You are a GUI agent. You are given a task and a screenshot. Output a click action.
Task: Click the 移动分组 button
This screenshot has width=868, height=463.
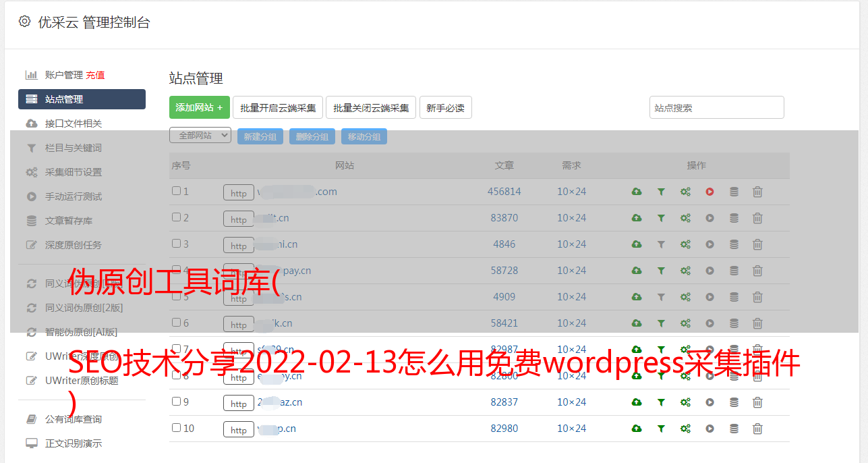click(x=364, y=136)
